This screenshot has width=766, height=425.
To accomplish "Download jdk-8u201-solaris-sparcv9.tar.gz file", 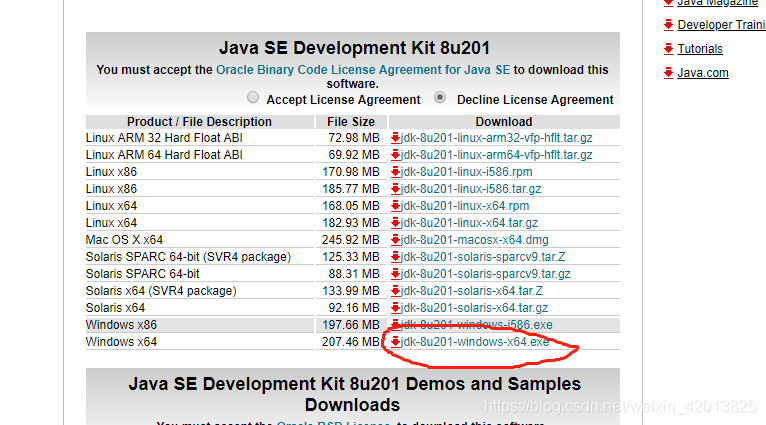I will 486,274.
